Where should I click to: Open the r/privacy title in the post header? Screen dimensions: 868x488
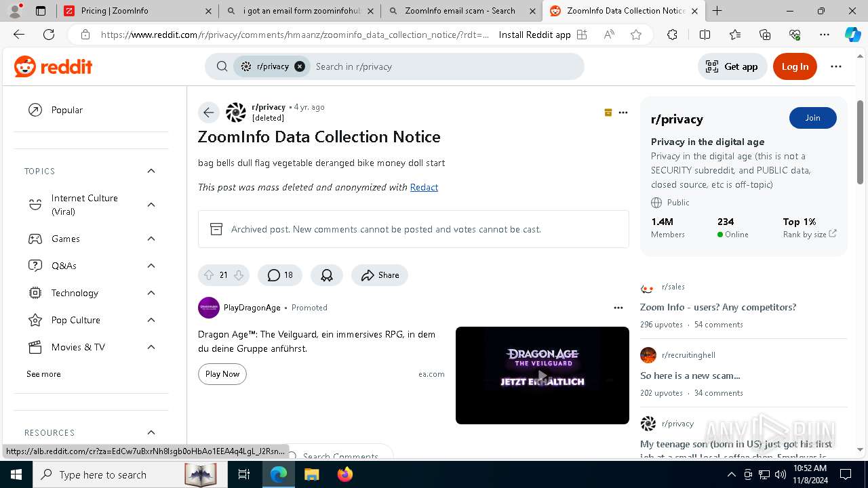pyautogui.click(x=269, y=107)
